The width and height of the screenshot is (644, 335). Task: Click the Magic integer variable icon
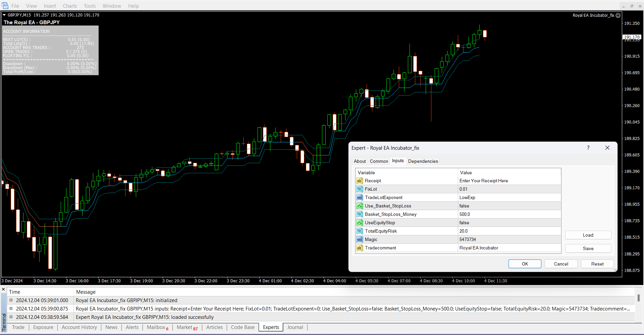pyautogui.click(x=359, y=240)
